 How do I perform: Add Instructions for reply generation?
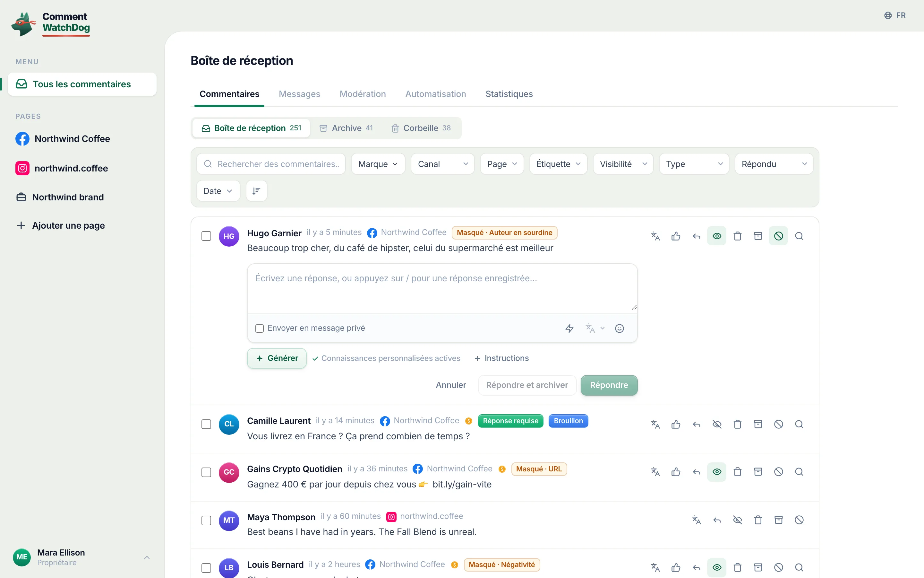tap(502, 358)
